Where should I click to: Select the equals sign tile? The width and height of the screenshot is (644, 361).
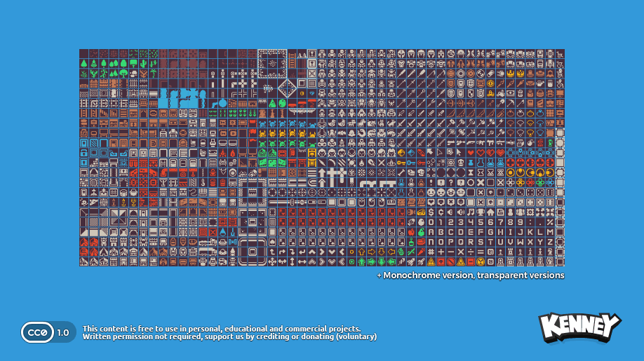pyautogui.click(x=481, y=252)
